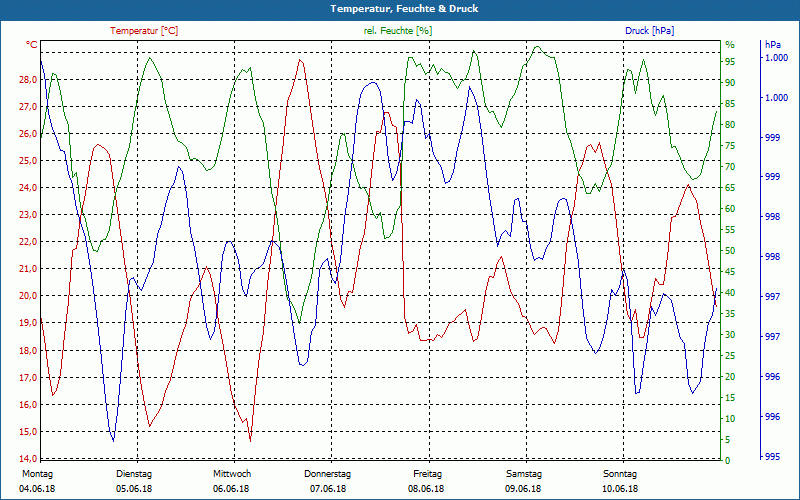Click the '90' humidity axis value
The image size is (800, 500).
730,83
